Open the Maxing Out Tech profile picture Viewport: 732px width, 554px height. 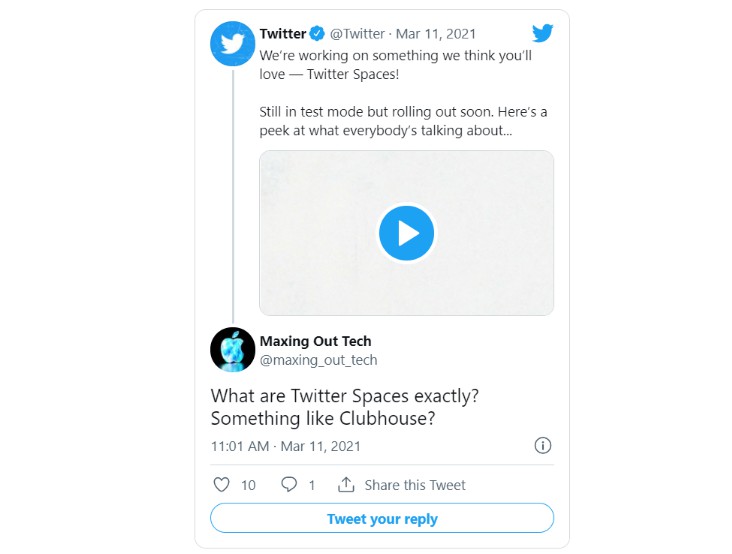[x=233, y=349]
